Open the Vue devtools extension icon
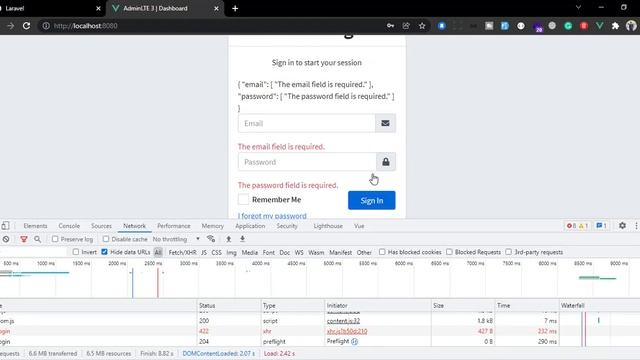Image resolution: width=640 pixels, height=360 pixels. [600, 26]
